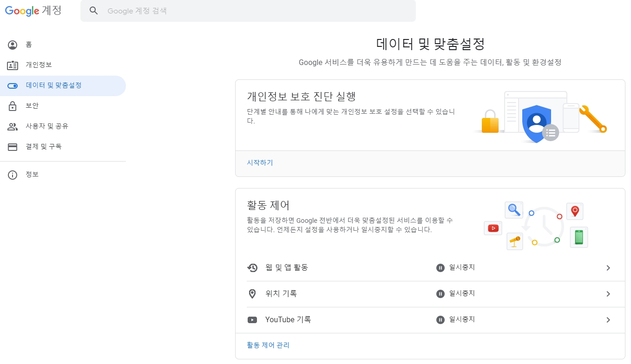Click the YouTube 기록 play icon
The image size is (631, 364).
click(252, 320)
